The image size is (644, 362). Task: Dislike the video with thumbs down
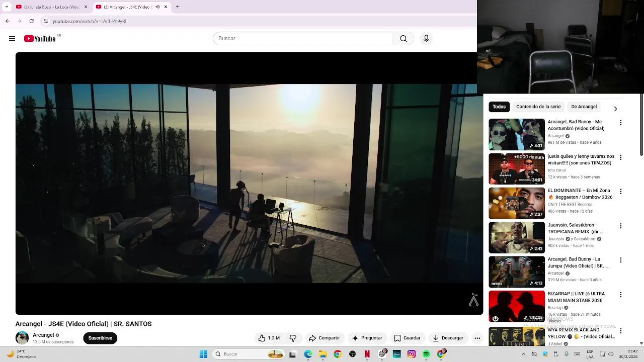(293, 338)
